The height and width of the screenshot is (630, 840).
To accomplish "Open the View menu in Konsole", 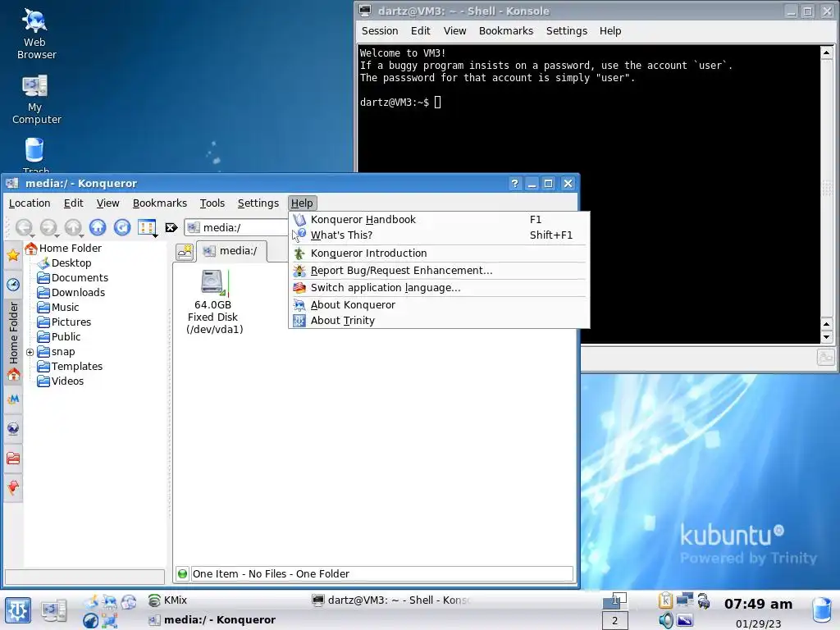I will tap(454, 30).
